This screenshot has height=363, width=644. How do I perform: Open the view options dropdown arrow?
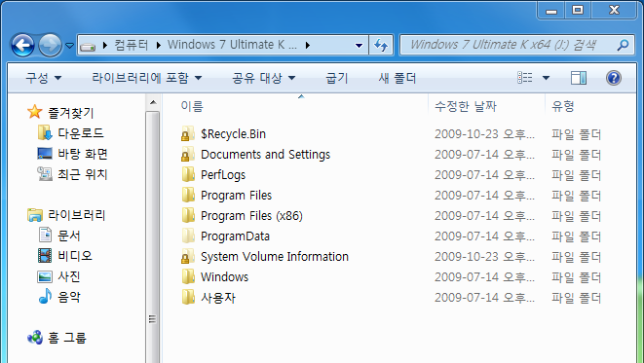[x=546, y=78]
